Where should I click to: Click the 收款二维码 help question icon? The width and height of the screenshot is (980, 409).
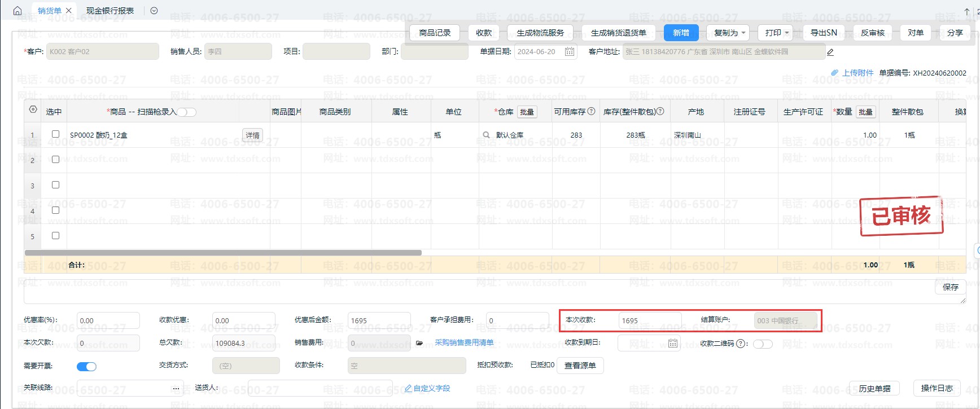tap(742, 343)
